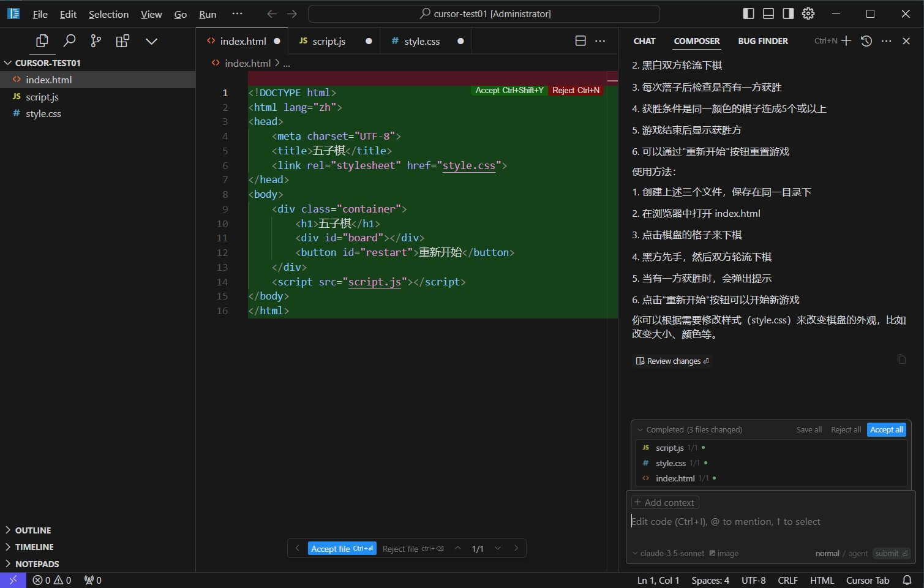Toggle the bottom panel layout icon
Viewport: 924px width, 588px height.
[x=768, y=13]
